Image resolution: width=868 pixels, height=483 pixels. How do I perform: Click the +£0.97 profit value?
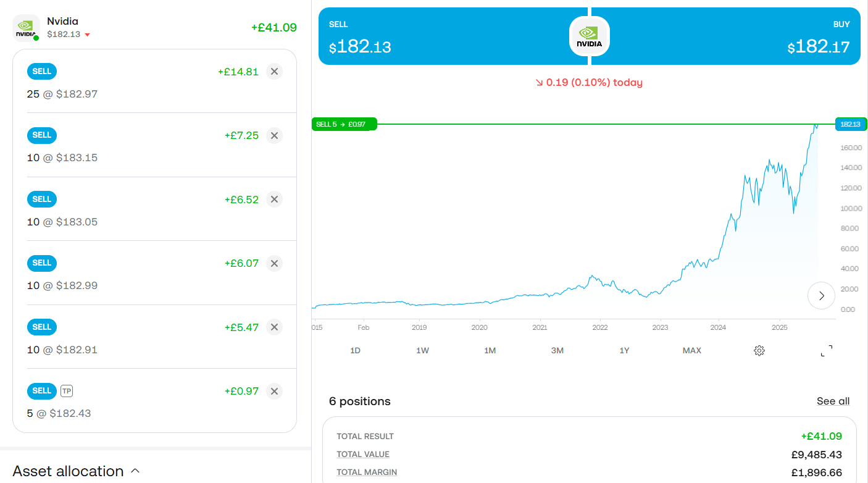coord(241,391)
